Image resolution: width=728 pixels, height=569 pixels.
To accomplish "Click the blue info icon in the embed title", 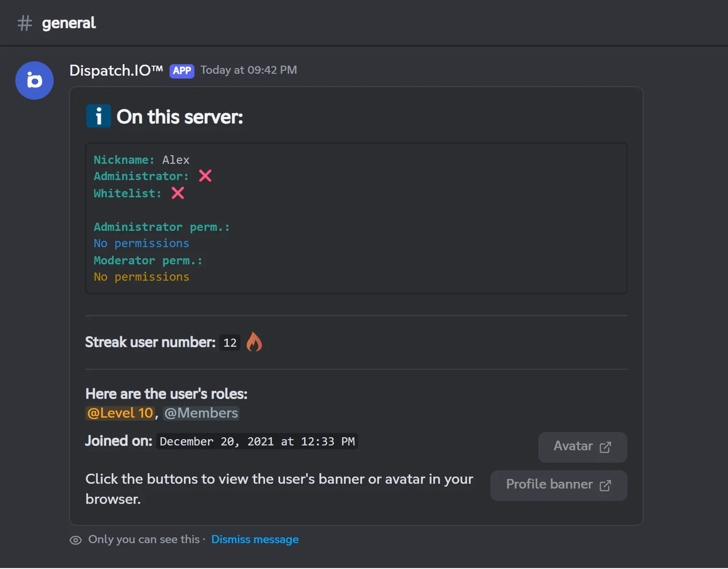I will point(99,116).
